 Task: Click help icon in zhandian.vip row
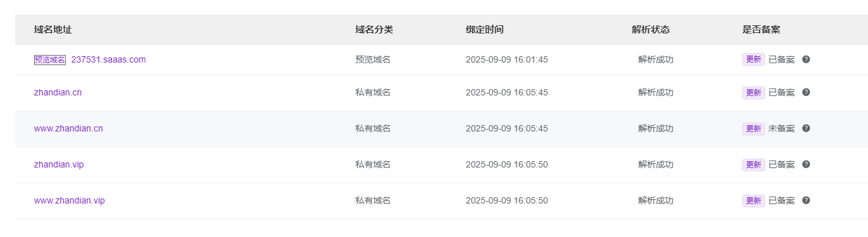coord(806,164)
